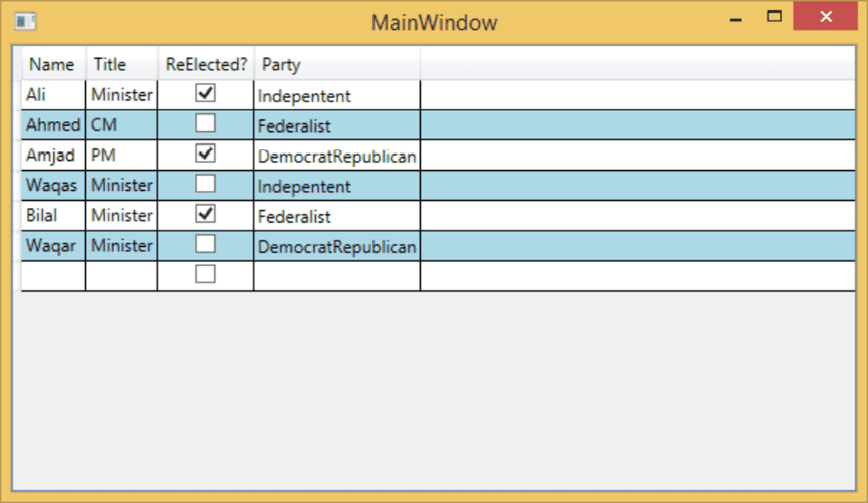Uncheck ReElected checkbox for Amjad
The width and height of the screenshot is (868, 503).
205,153
